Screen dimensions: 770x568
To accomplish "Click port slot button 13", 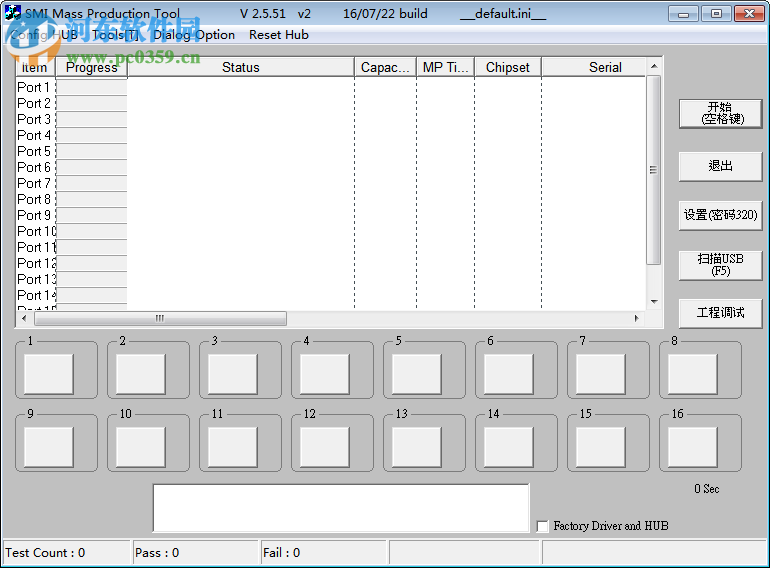I will pyautogui.click(x=416, y=447).
